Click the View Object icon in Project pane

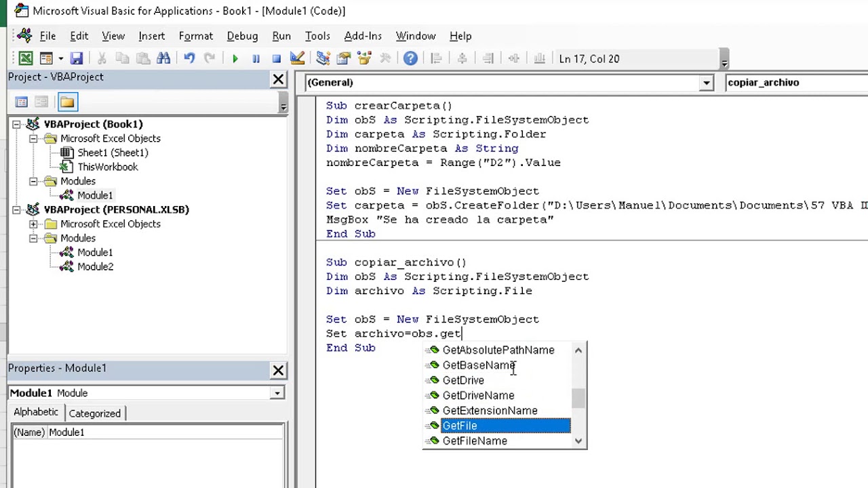coord(41,102)
